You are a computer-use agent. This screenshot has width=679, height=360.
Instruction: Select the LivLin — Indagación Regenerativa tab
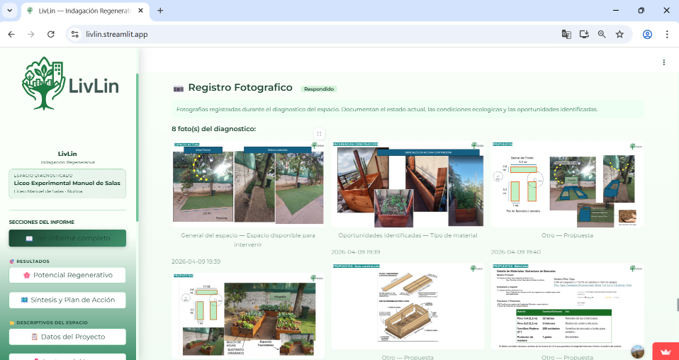[85, 11]
